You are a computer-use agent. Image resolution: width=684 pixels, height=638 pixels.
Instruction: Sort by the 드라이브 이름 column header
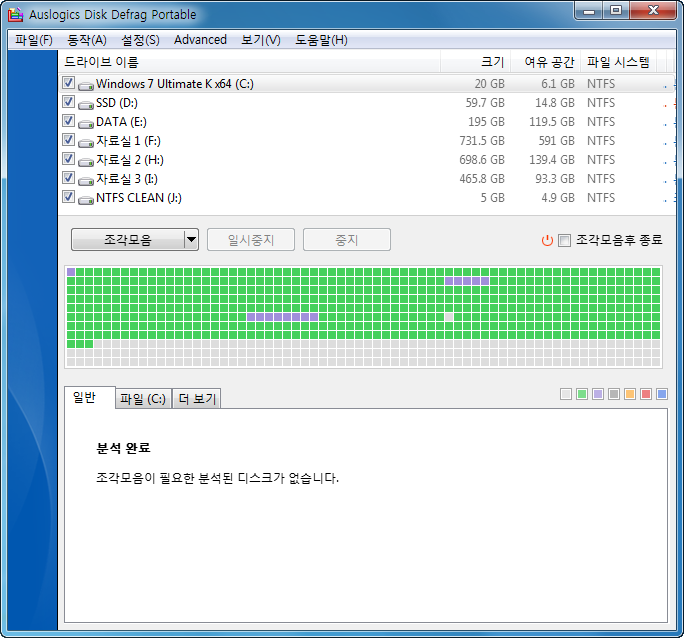click(x=249, y=62)
